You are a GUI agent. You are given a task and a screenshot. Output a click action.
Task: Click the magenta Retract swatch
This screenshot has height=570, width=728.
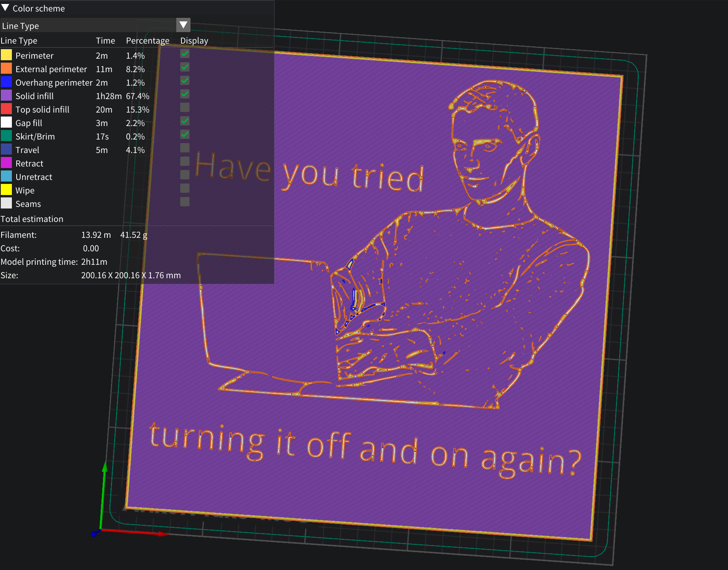pos(6,163)
